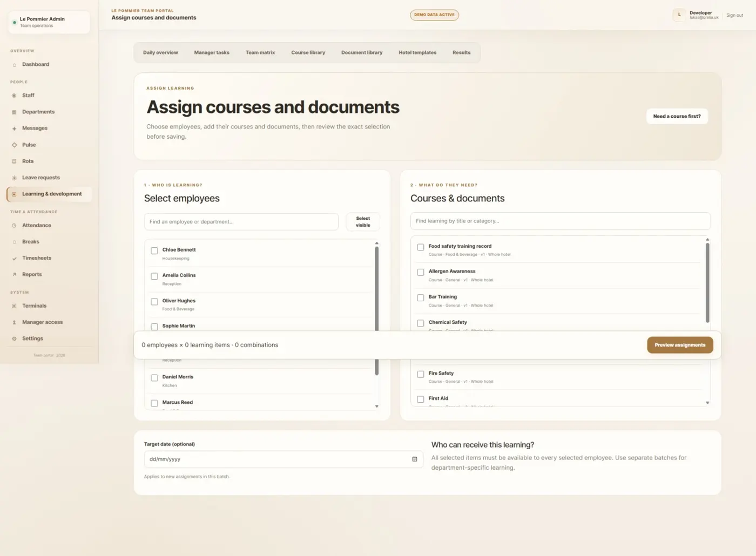Switch to the Document library tab
This screenshot has height=556, width=756.
tap(362, 53)
